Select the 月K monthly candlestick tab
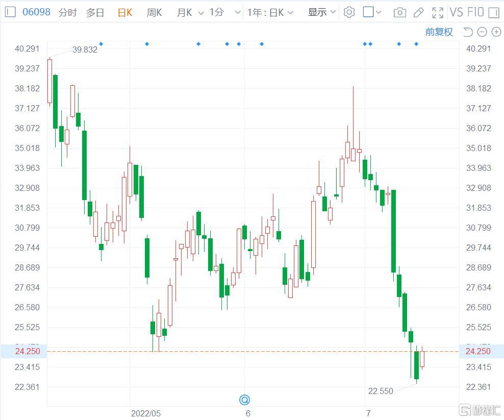Viewport: 504px width, 420px height. (185, 13)
